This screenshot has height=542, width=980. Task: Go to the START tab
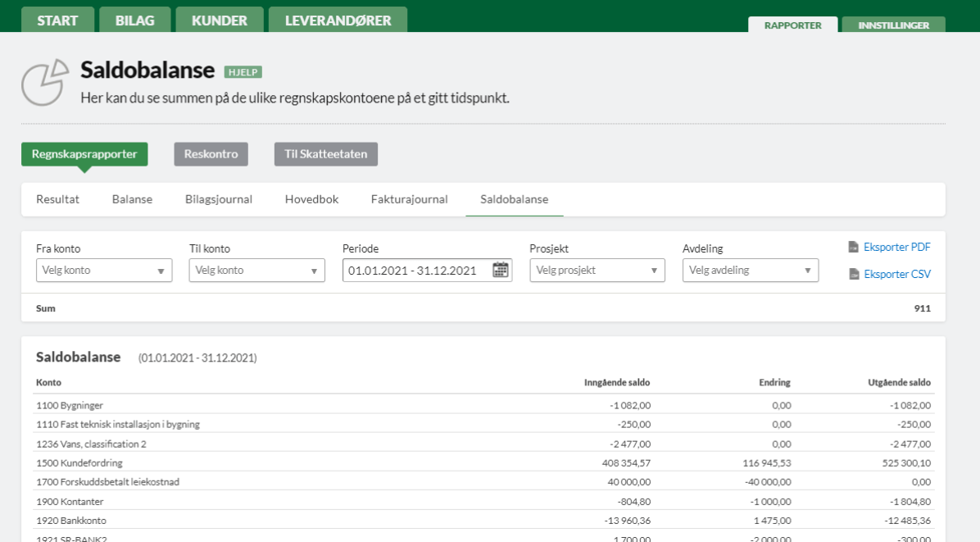click(57, 20)
